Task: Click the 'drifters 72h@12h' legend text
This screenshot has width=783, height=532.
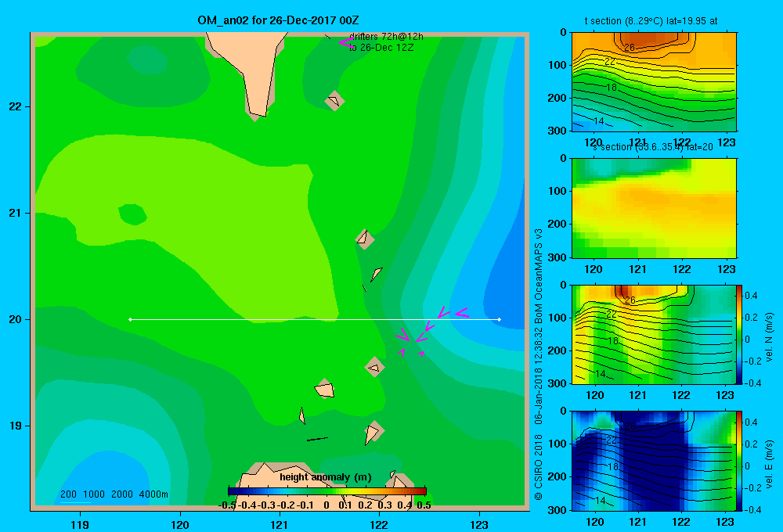Action: pyautogui.click(x=386, y=37)
